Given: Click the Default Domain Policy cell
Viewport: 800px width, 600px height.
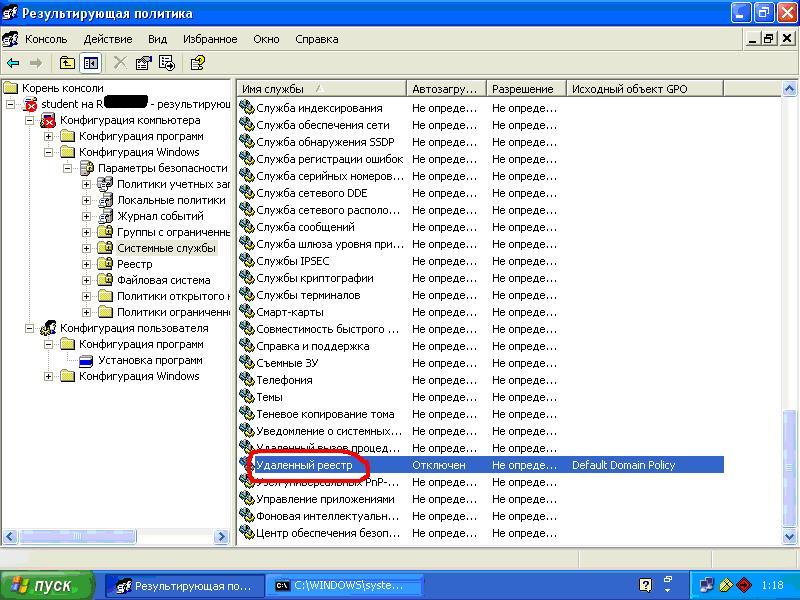Looking at the screenshot, I should tap(623, 465).
